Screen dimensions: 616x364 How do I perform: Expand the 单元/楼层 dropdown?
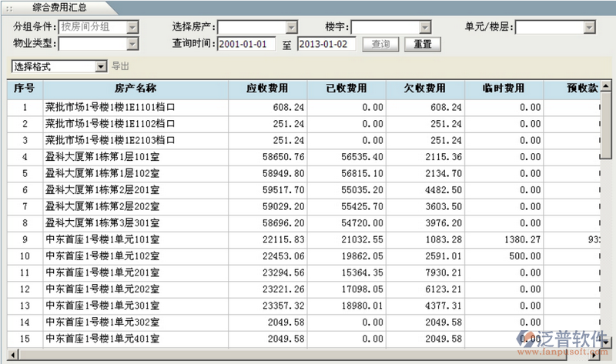pyautogui.click(x=589, y=28)
